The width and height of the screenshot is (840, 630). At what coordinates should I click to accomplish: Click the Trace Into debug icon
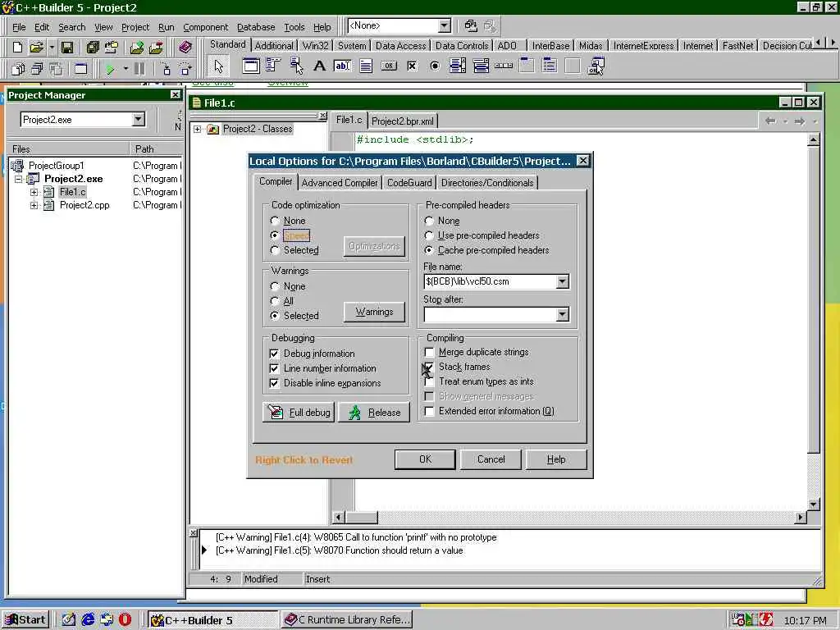pos(166,69)
